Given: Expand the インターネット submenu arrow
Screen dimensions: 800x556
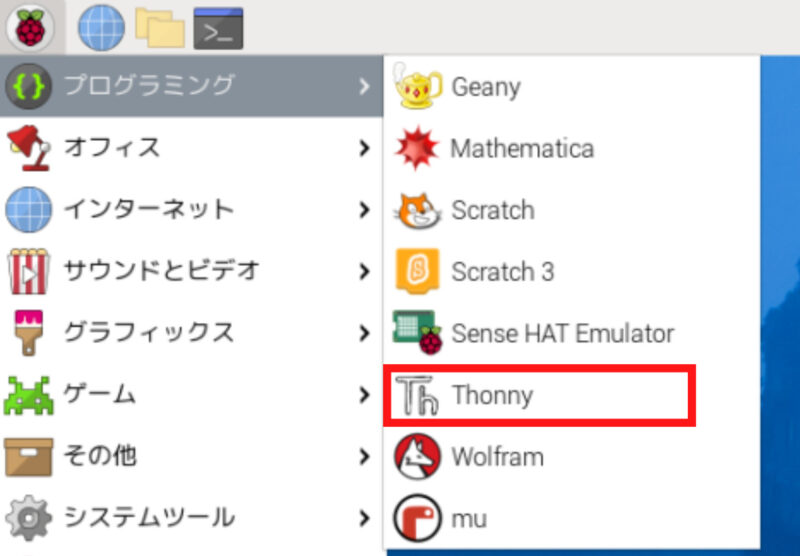Looking at the screenshot, I should point(364,210).
